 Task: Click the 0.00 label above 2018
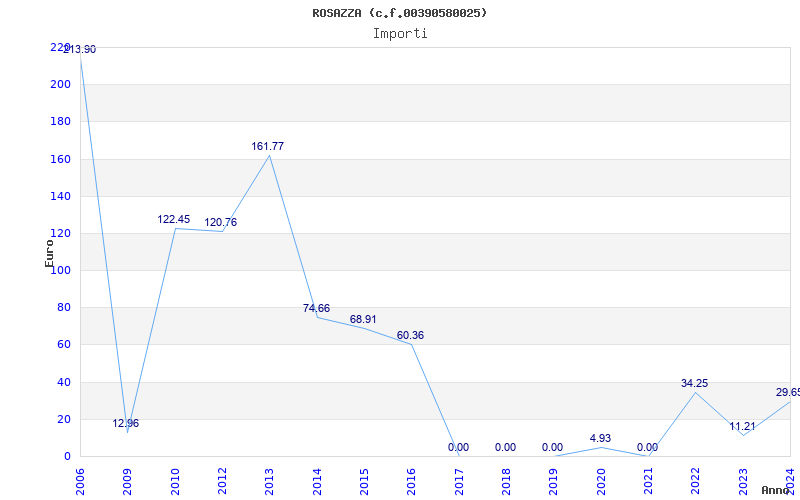[x=505, y=447]
